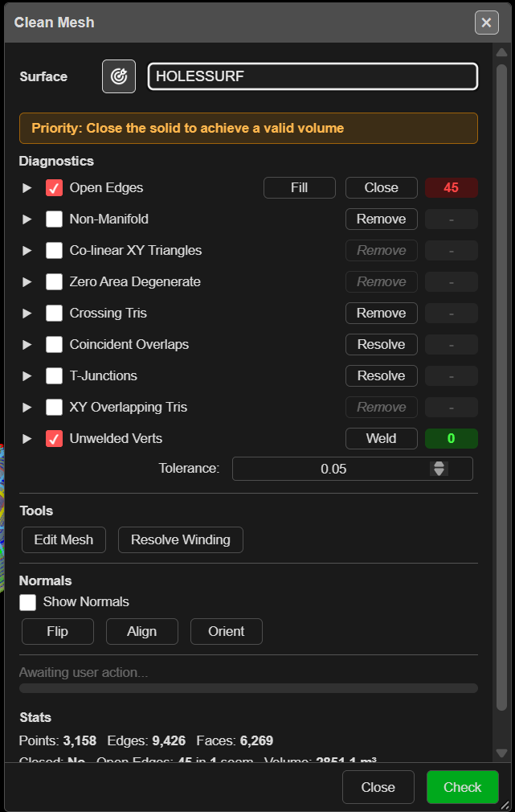Click the Tolerance 0.05 value field

353,469
